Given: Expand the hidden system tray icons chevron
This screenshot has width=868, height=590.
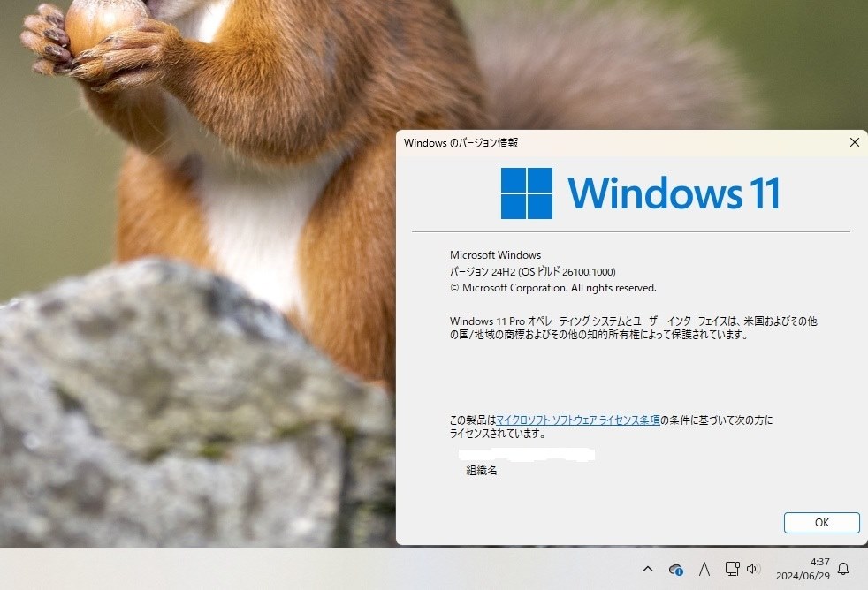Looking at the screenshot, I should [x=648, y=569].
